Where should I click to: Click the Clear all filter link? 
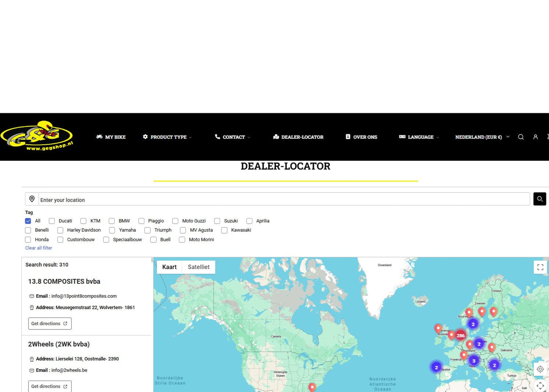click(39, 248)
